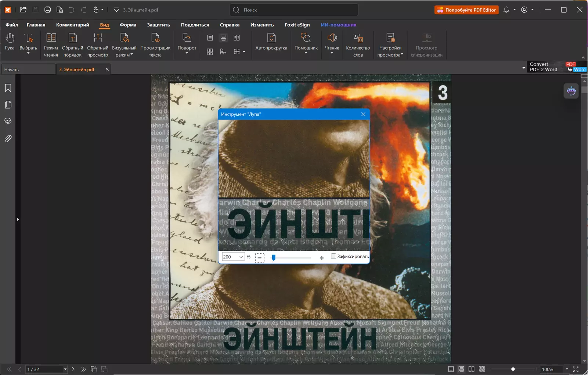The image size is (588, 375).
Task: Toggle facing layout in status bar
Action: pos(472,369)
